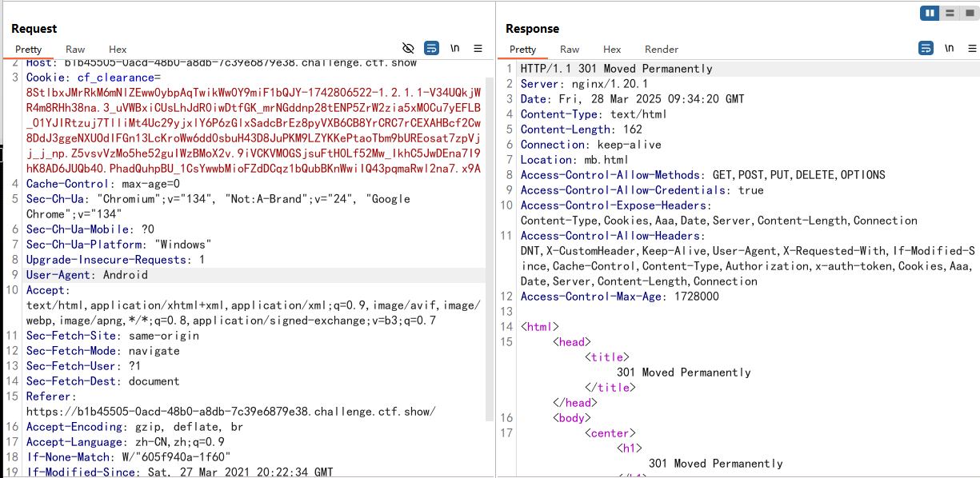The width and height of the screenshot is (980, 478).
Task: Open the Response panel hamburger menu
Action: [x=971, y=48]
